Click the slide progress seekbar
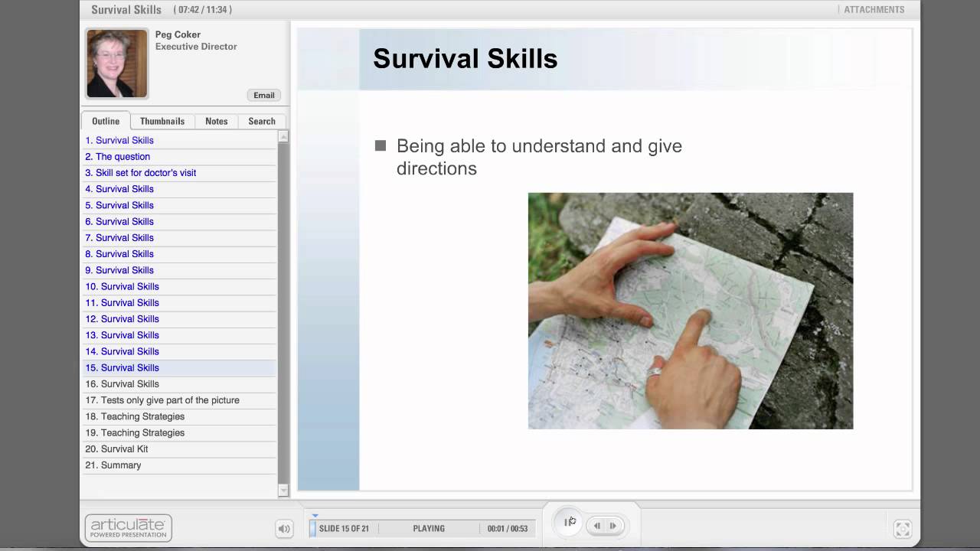This screenshot has width=980, height=551. (x=423, y=528)
